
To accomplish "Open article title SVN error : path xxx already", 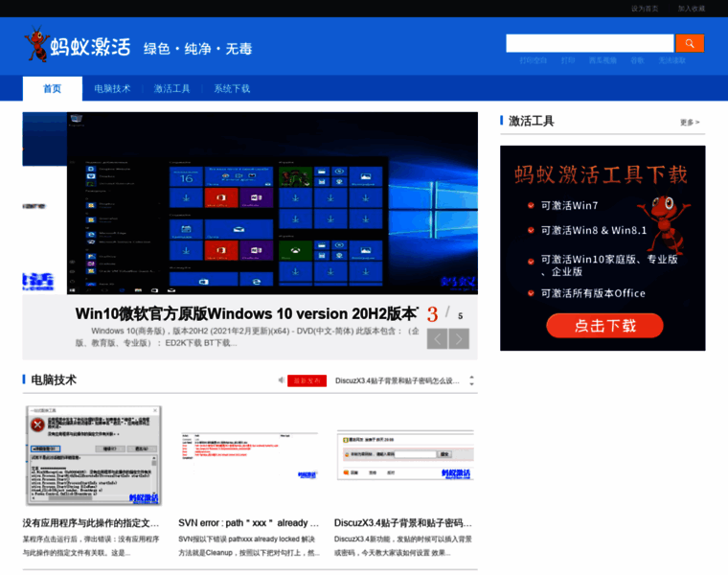I will point(249,523).
